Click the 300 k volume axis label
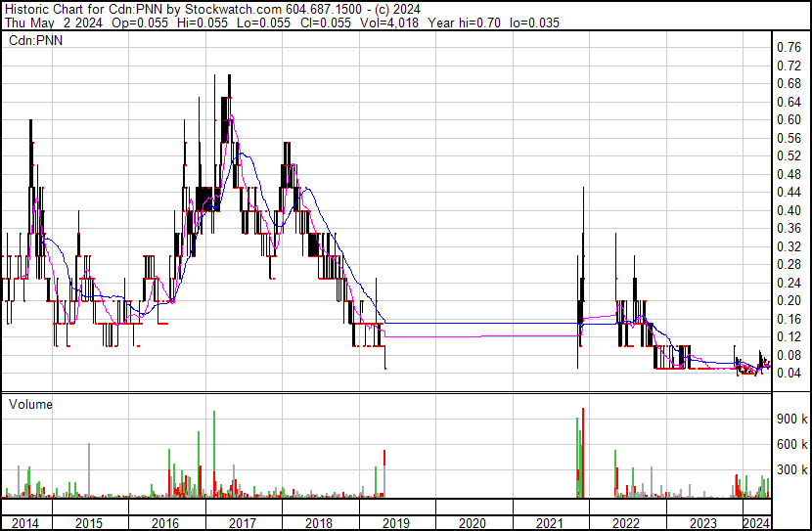This screenshot has height=531, width=812. (x=791, y=469)
